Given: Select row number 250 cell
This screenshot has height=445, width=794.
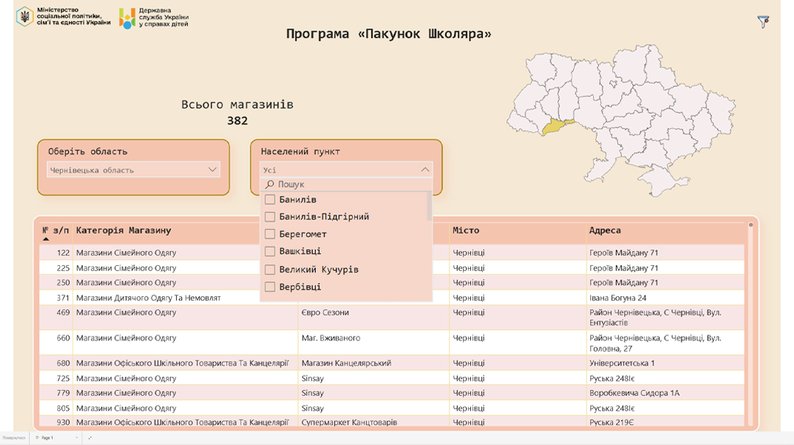Looking at the screenshot, I should [63, 282].
